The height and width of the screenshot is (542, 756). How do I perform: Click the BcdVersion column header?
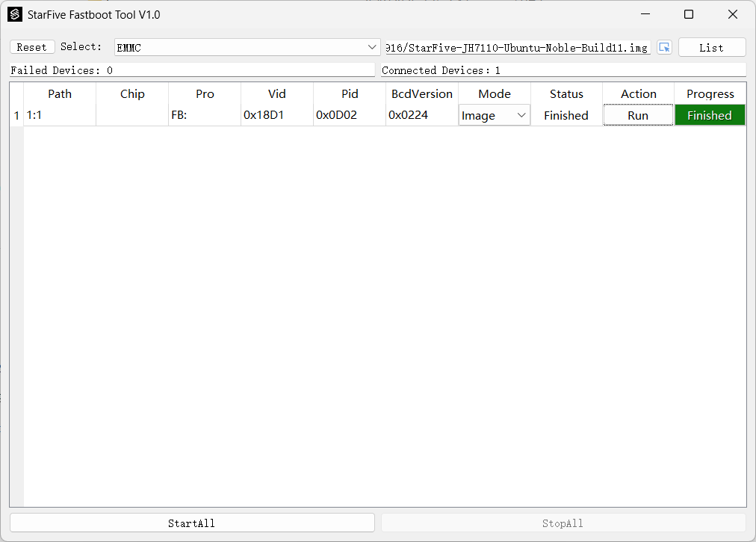pos(422,93)
